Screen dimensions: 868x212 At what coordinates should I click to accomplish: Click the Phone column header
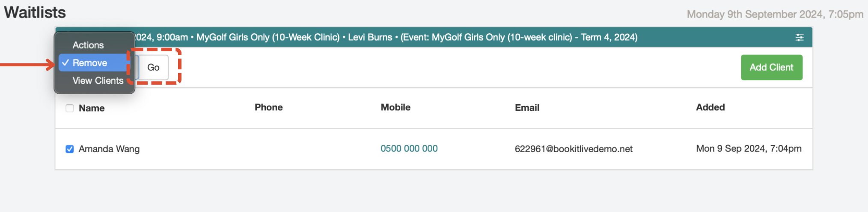pos(268,107)
